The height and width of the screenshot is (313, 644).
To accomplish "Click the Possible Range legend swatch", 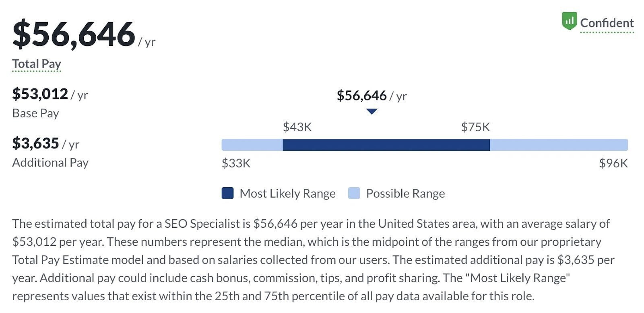I will coord(354,193).
